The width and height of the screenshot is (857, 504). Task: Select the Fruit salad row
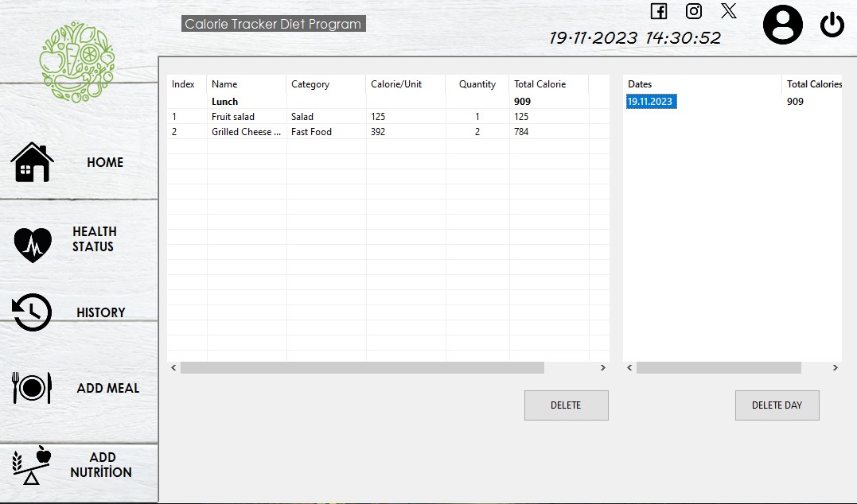point(388,116)
